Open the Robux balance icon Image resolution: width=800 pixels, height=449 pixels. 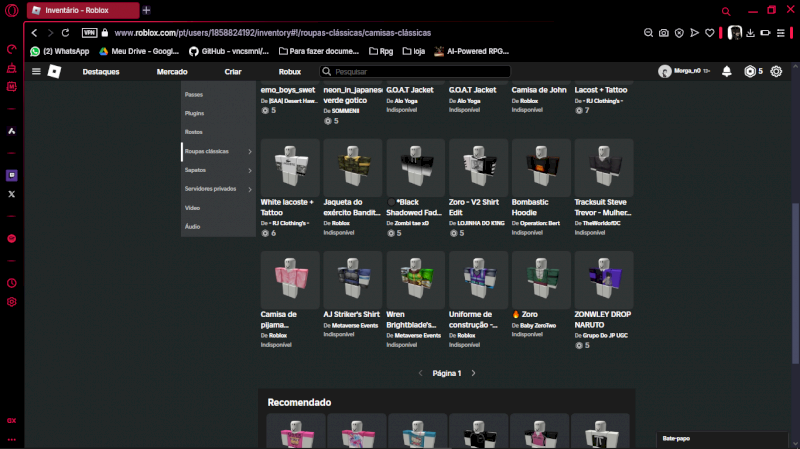750,72
